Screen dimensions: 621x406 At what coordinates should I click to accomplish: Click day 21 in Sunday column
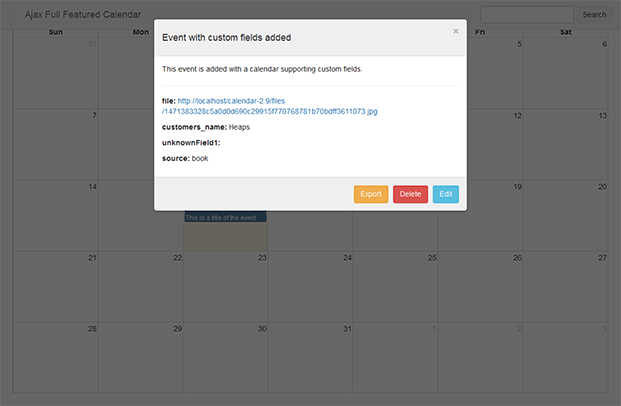[x=55, y=287]
